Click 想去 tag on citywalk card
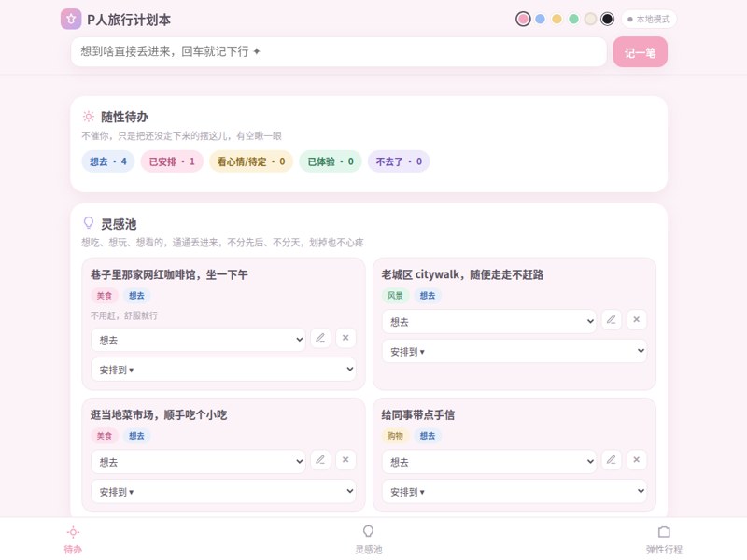Screen dimensions: 747x560 (x=428, y=296)
